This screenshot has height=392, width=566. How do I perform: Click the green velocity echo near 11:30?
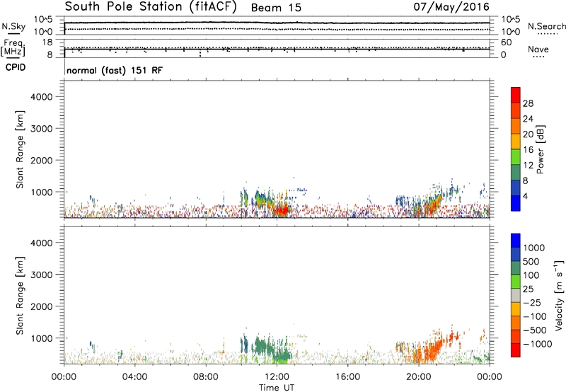(265, 347)
